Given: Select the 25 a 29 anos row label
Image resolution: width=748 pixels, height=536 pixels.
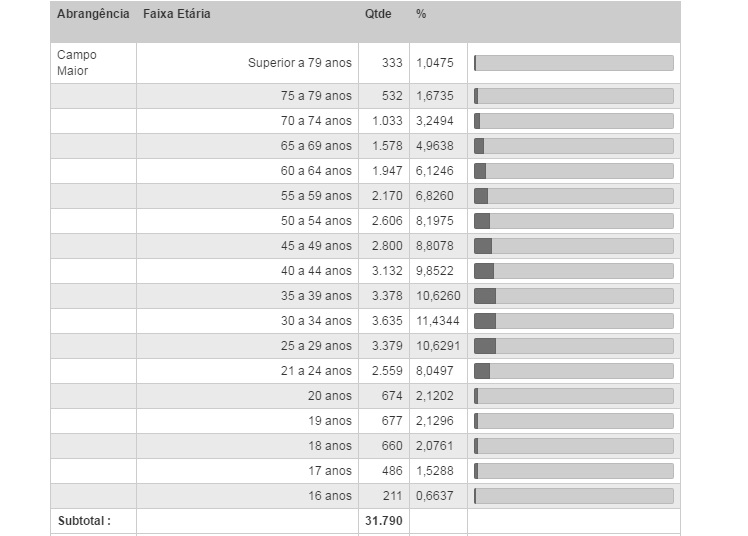Looking at the screenshot, I should (x=316, y=346).
